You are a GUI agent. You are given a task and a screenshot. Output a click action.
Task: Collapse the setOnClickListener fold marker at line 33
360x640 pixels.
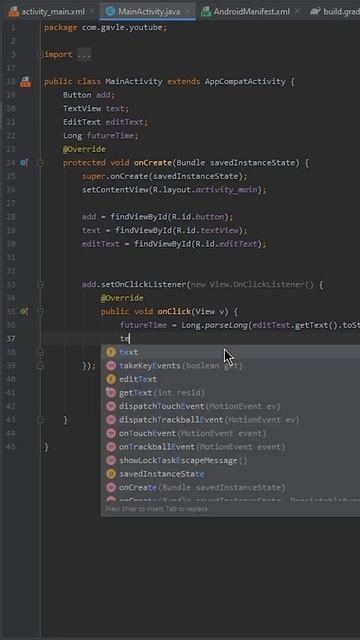point(40,284)
